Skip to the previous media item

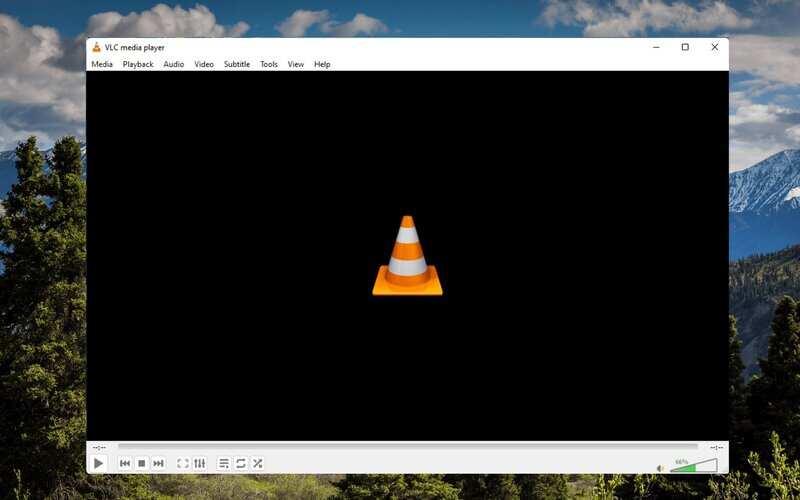[x=125, y=463]
